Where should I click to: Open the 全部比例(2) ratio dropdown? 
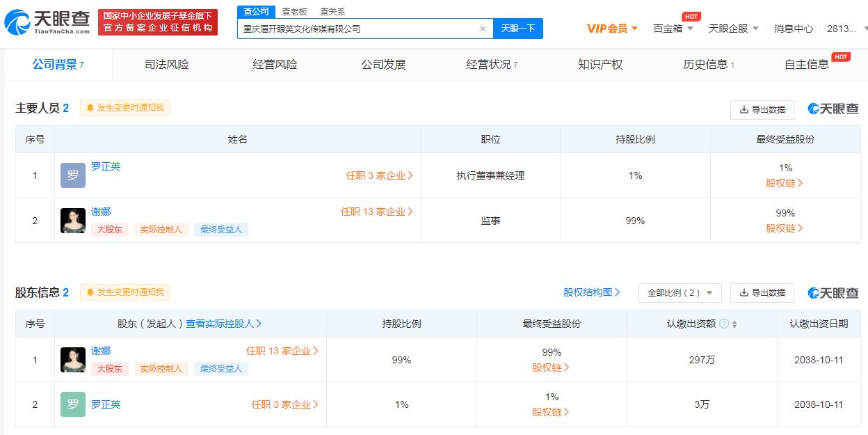coord(679,292)
